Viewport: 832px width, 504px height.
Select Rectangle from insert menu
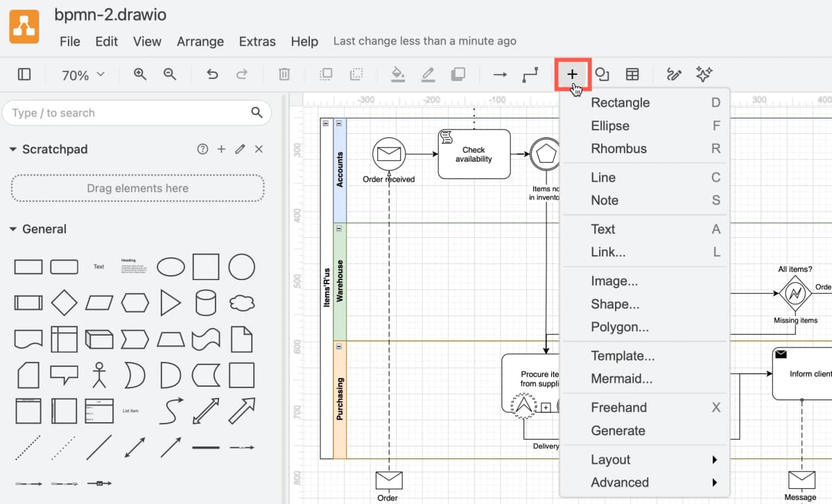[644, 103]
